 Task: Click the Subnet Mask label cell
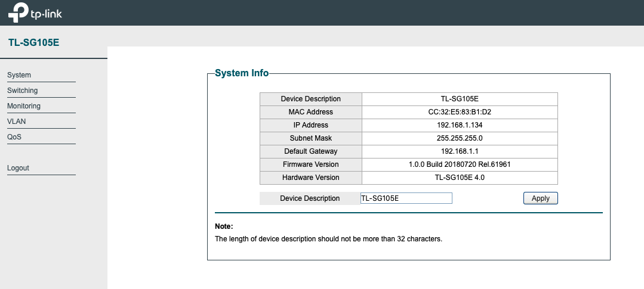(x=311, y=138)
